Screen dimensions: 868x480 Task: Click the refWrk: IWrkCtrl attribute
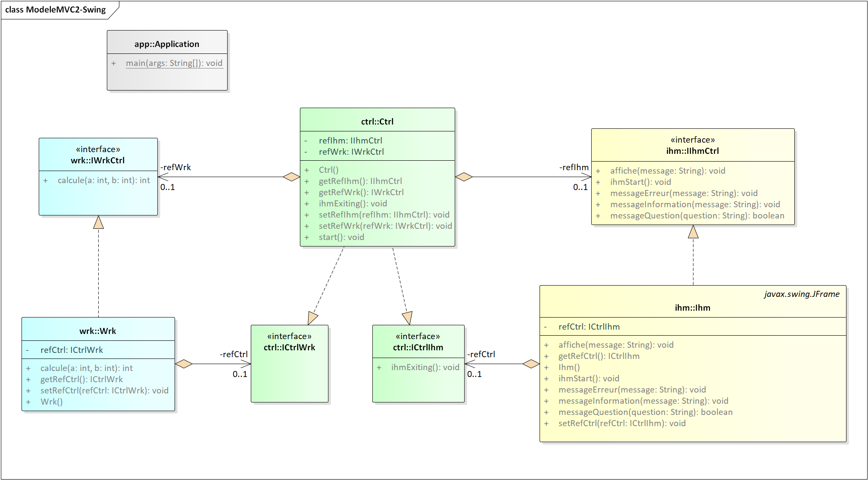[351, 152]
